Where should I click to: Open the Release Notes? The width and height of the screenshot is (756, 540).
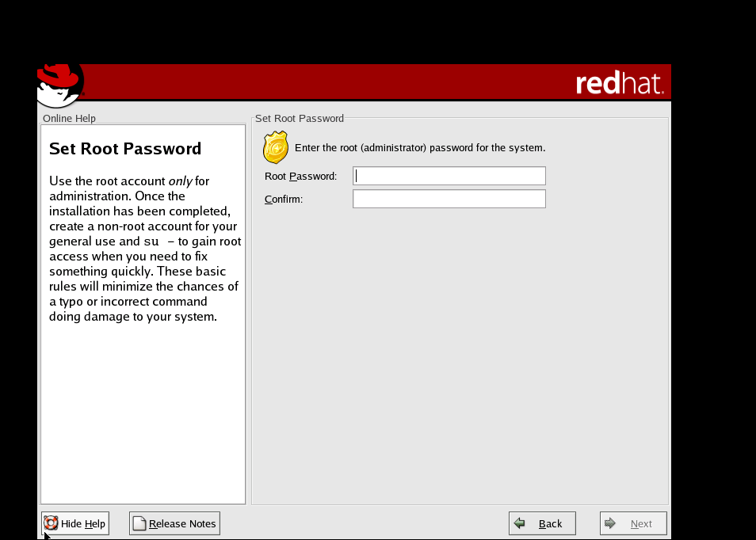[174, 523]
